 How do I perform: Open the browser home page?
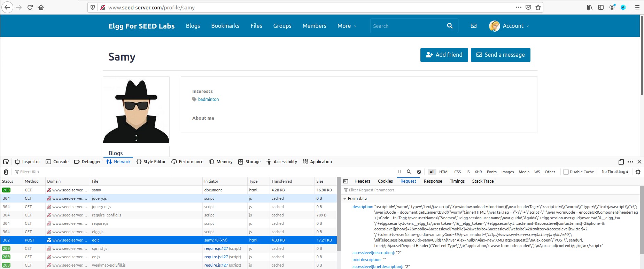pos(41,7)
